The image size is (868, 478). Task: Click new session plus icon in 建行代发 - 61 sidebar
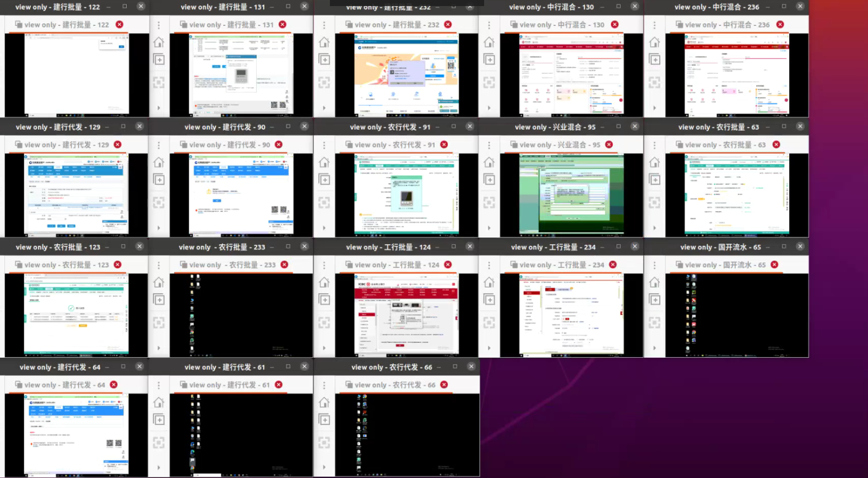(159, 420)
